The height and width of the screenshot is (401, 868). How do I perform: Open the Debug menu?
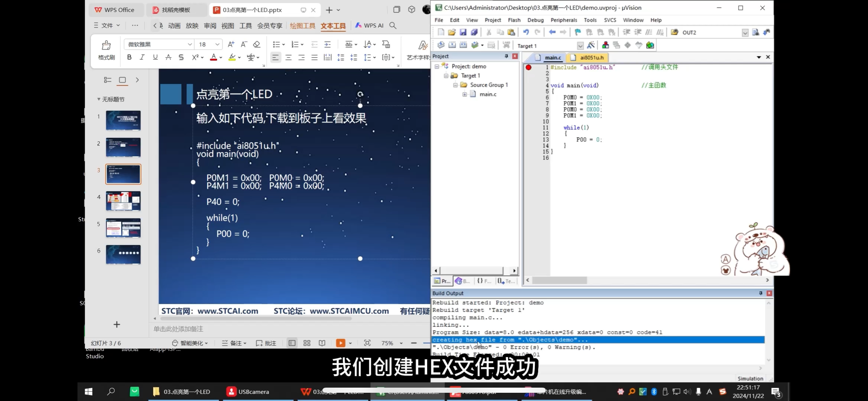(535, 20)
